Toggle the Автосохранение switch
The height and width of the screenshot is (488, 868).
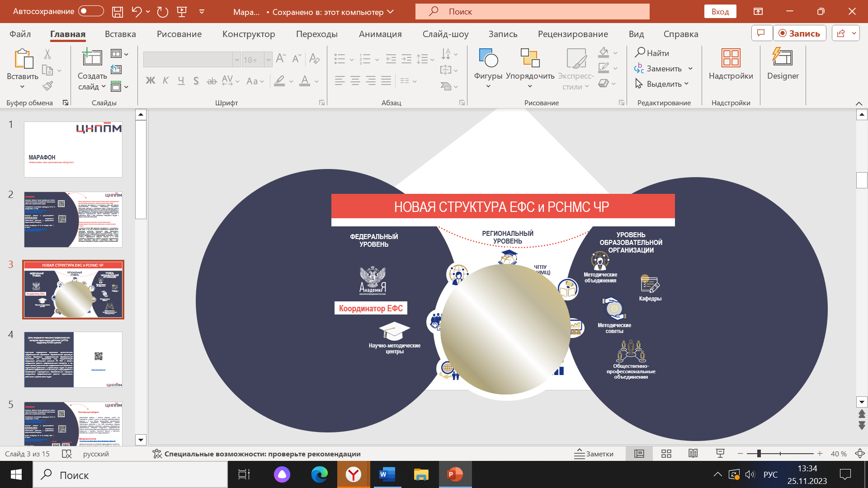(x=91, y=11)
